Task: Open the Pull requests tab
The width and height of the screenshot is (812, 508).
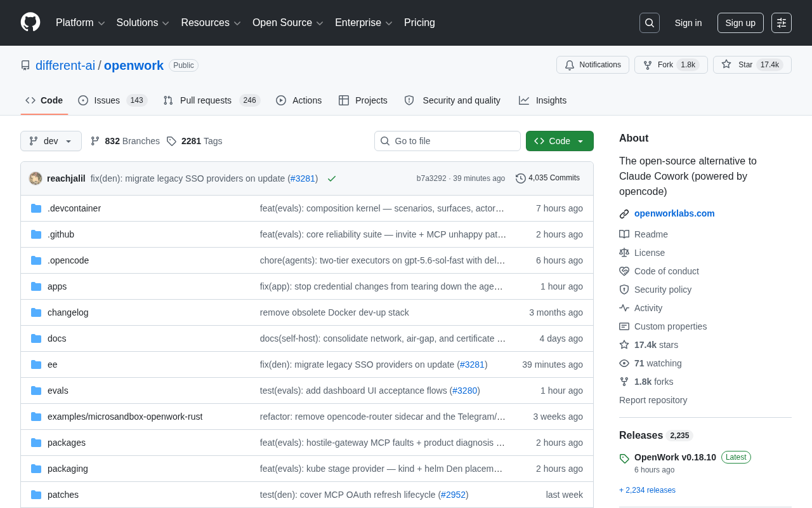Action: coord(212,100)
